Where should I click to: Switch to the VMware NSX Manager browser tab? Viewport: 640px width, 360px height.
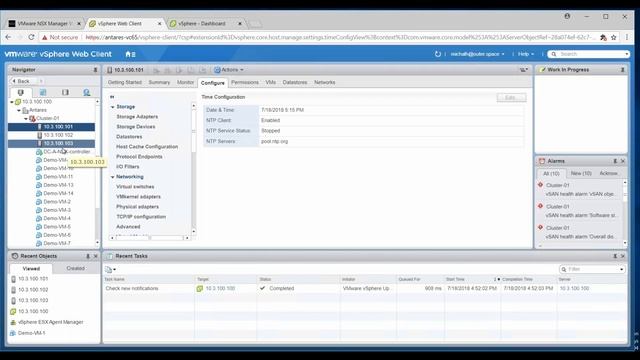(x=45, y=24)
